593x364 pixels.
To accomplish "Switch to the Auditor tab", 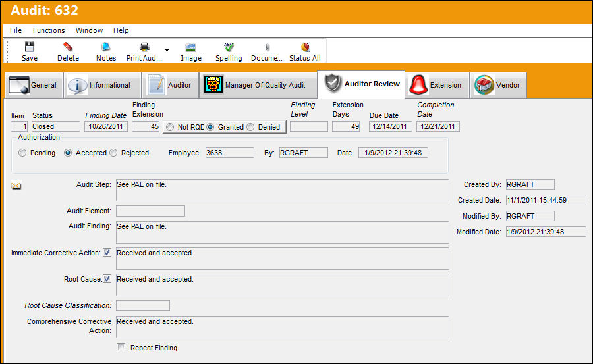I will click(170, 85).
